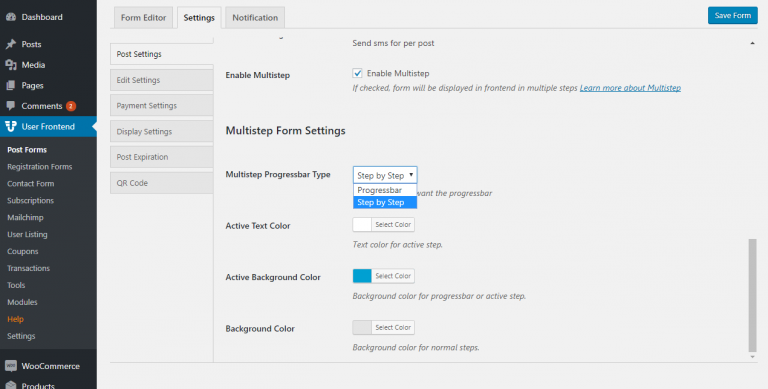Click the WooCommerce icon in sidebar
Screen dimensions: 768x389
[11, 366]
